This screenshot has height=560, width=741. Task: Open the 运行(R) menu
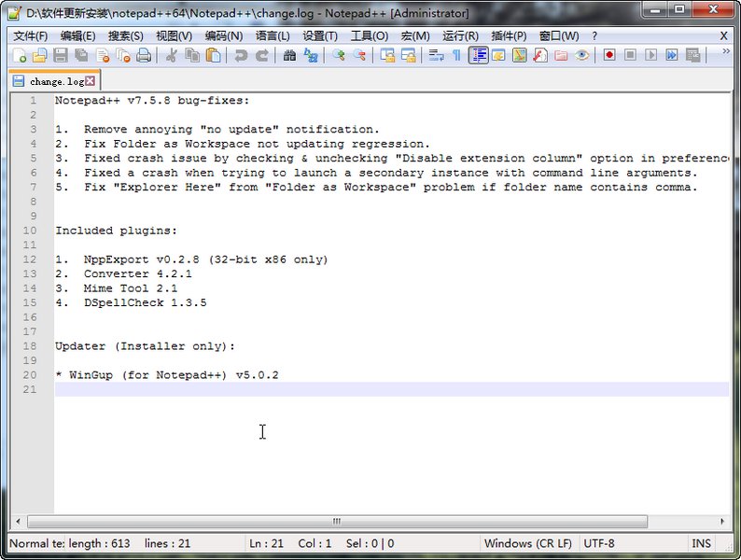tap(460, 35)
